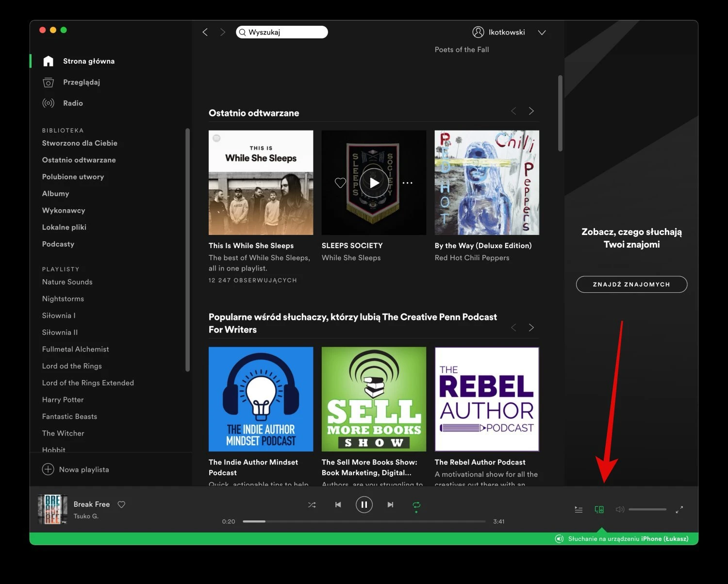Viewport: 728px width, 584px height.
Task: Open Albumy in library
Action: coord(55,194)
